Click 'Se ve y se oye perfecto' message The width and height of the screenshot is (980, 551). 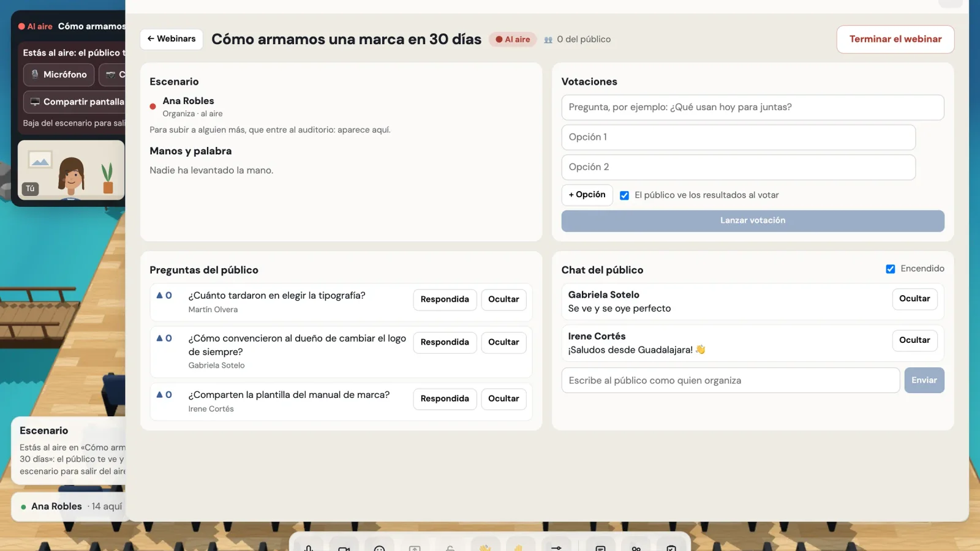pos(619,309)
